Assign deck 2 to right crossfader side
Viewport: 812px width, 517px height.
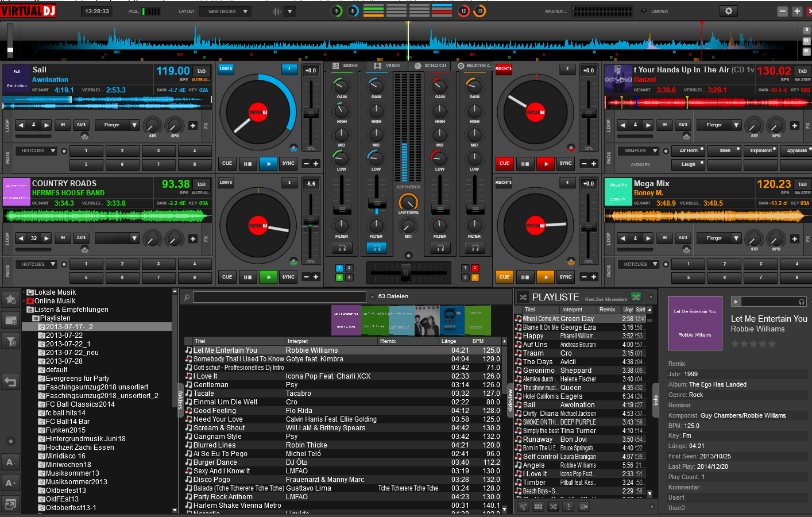pyautogui.click(x=475, y=268)
